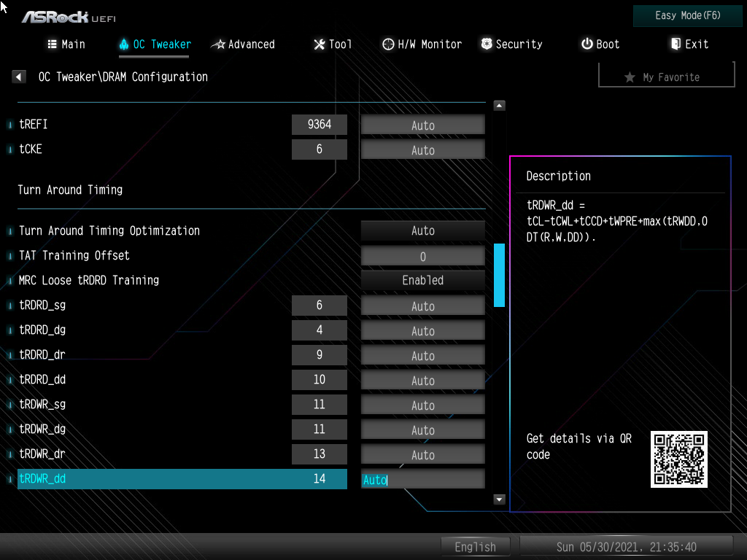Switch to Easy Mode (F6)
Viewport: 747px width, 560px height.
point(687,16)
